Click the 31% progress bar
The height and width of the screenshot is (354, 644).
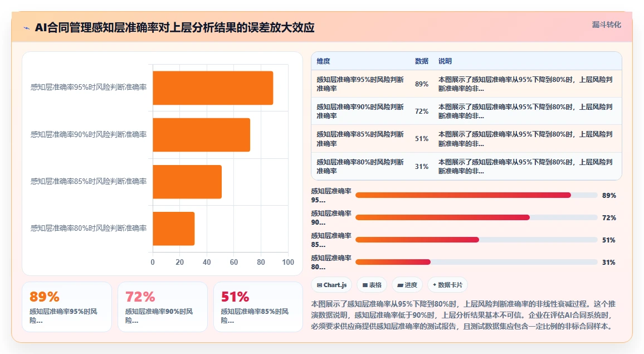pos(476,262)
